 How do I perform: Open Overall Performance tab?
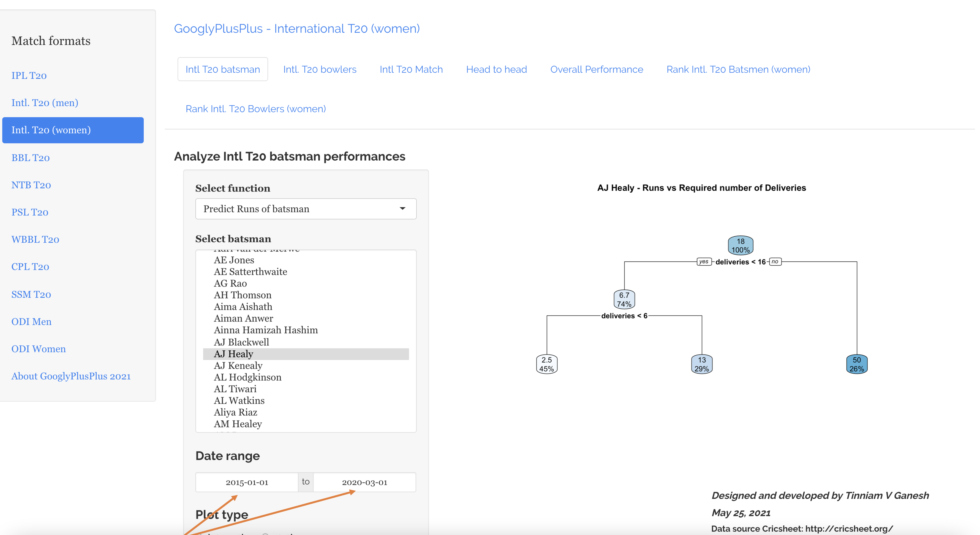click(596, 69)
